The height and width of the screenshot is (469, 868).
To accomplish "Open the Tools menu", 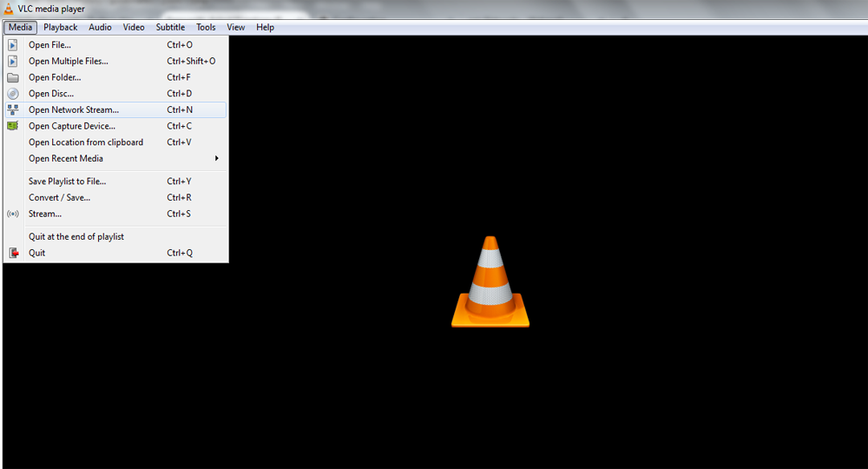I will (x=206, y=27).
